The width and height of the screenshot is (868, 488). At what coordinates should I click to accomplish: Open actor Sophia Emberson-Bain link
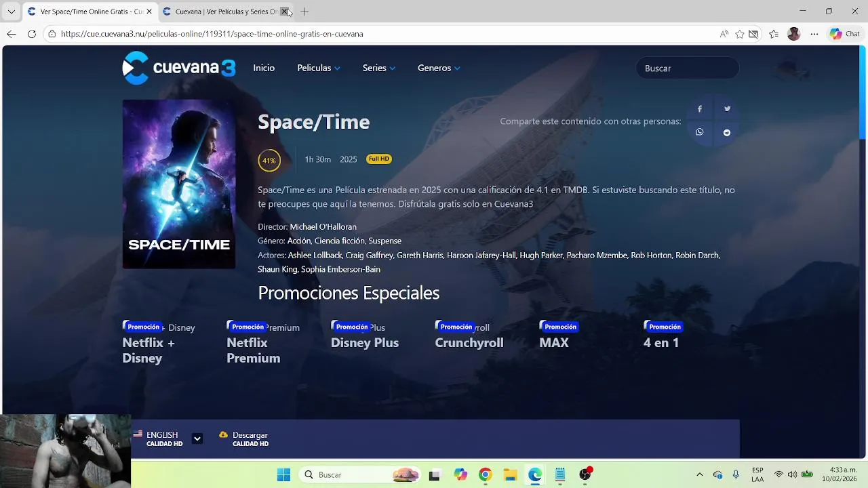[x=340, y=269]
